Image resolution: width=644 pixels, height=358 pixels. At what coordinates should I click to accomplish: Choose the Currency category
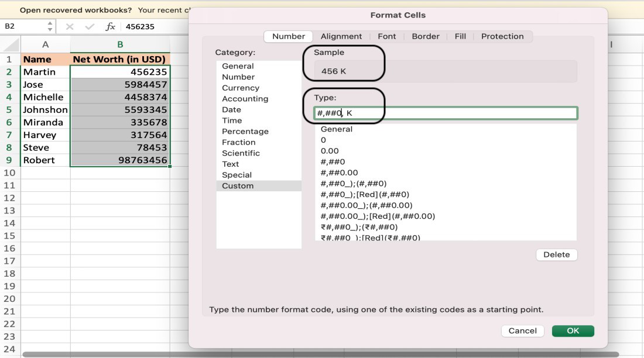tap(240, 88)
